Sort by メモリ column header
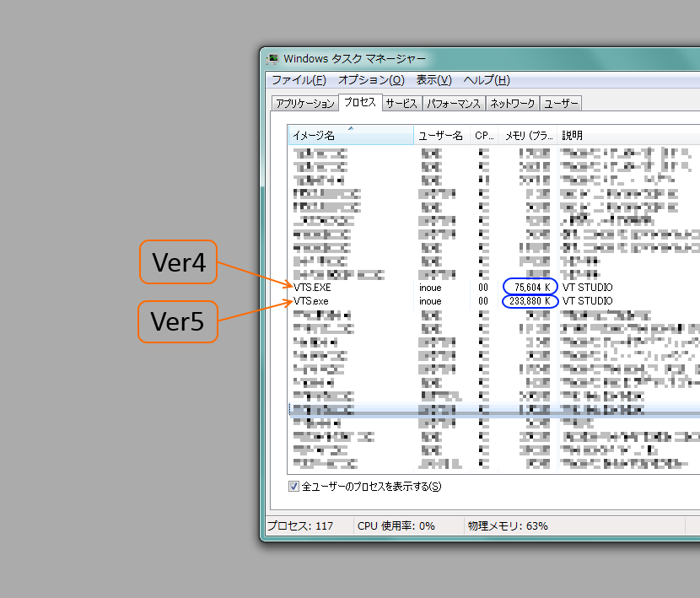Screen dimensions: 700x598 pos(528,136)
